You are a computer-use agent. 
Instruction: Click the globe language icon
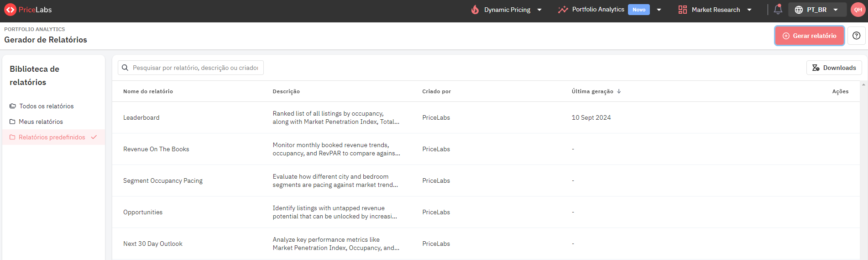point(799,10)
